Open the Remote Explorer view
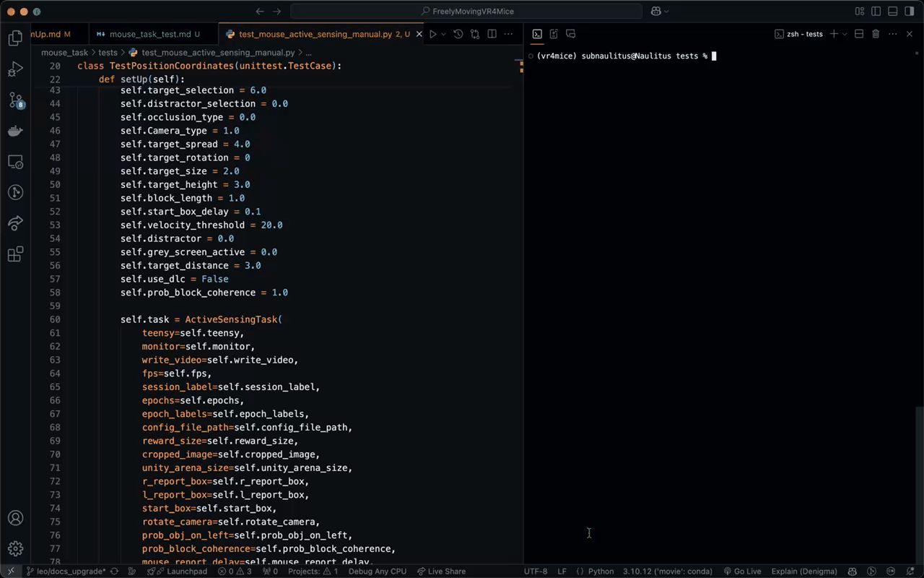The height and width of the screenshot is (578, 924). click(x=15, y=162)
